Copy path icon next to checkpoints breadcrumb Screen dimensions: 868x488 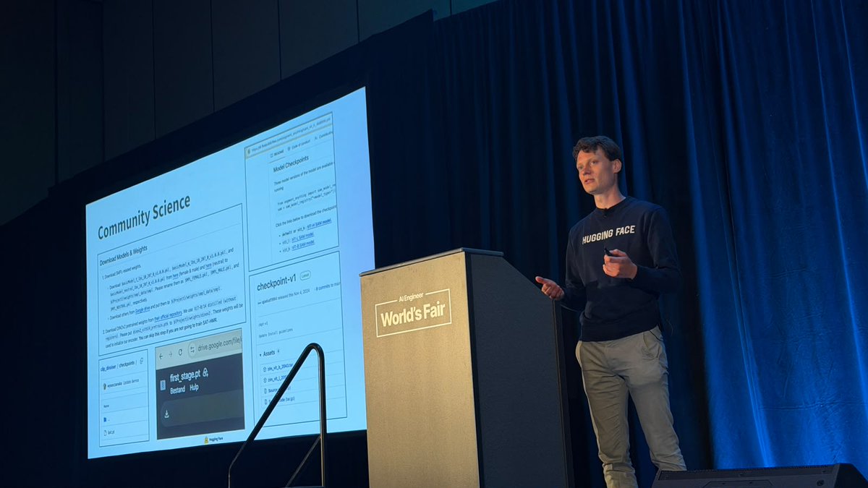click(141, 361)
